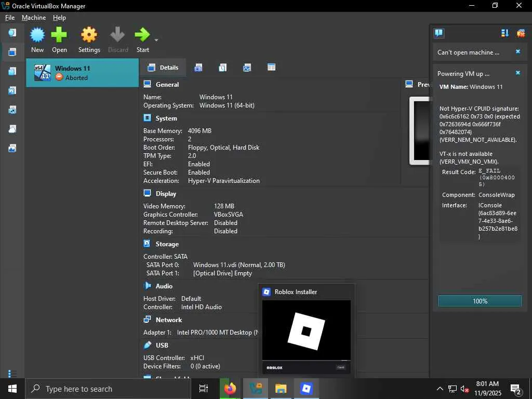This screenshot has width=532, height=399.
Task: Click the bottom picture-style icon in left sidebar
Action: [12, 148]
